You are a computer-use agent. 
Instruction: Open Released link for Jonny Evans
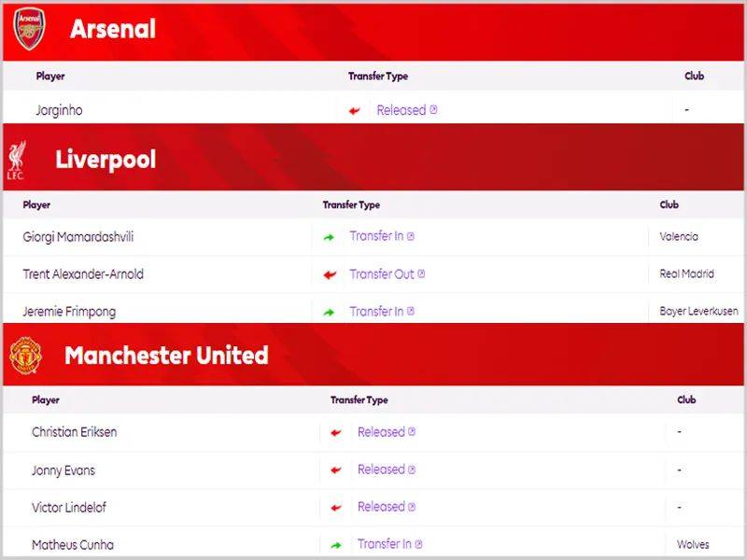pos(381,469)
